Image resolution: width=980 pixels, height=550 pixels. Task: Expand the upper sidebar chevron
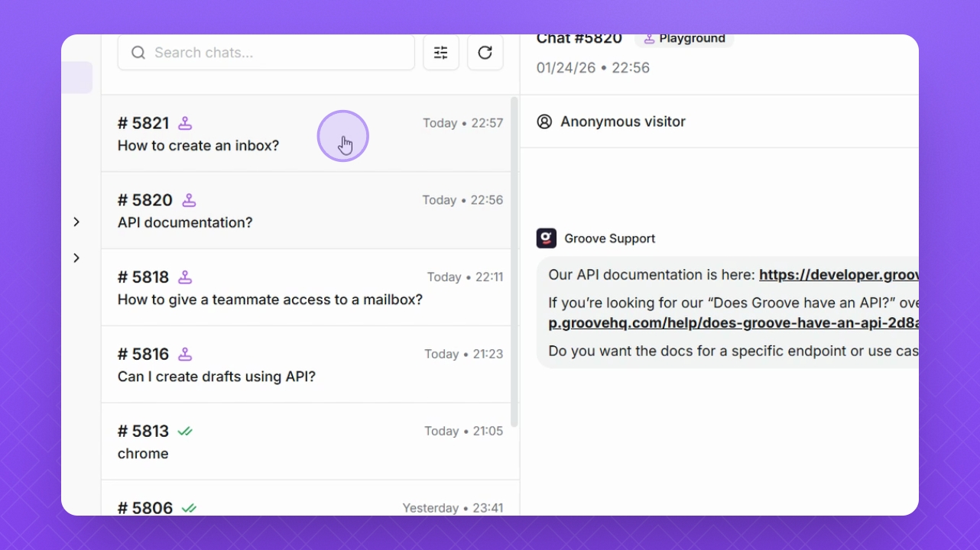point(76,222)
